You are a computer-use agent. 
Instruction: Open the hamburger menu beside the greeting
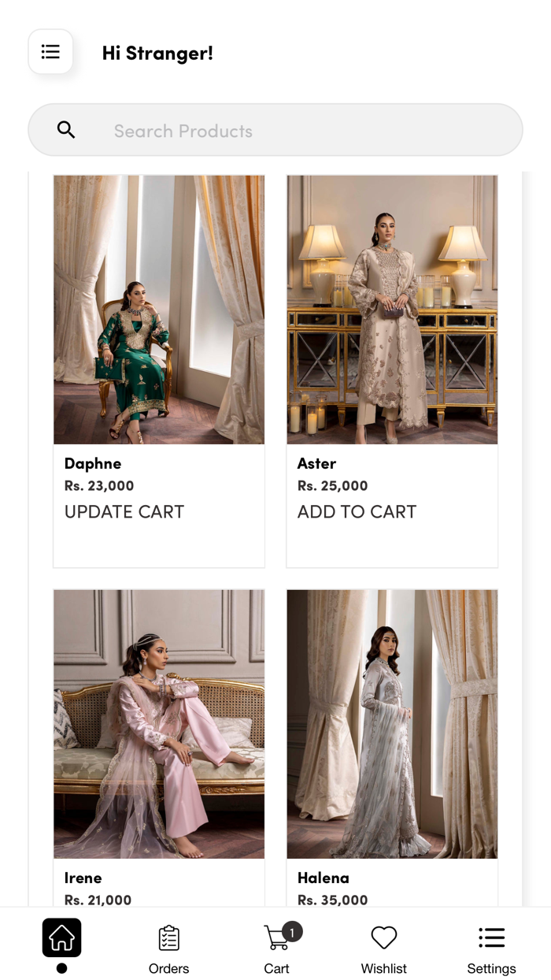pos(50,52)
